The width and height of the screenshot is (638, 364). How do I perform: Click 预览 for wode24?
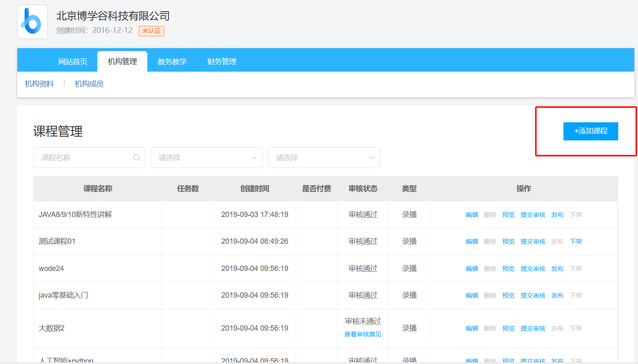pos(509,269)
